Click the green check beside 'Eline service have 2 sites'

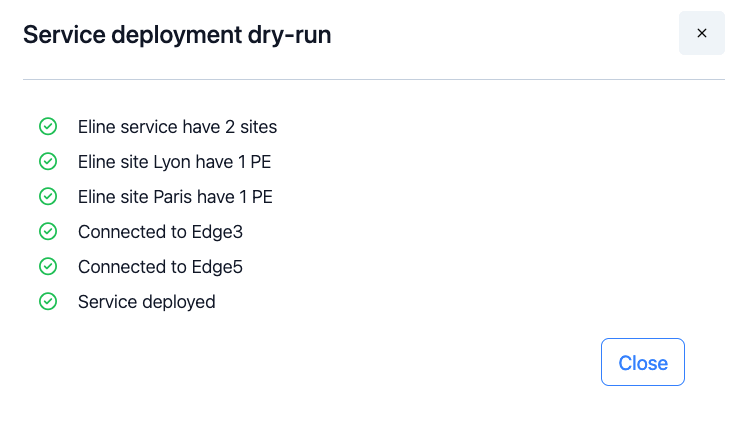47,127
